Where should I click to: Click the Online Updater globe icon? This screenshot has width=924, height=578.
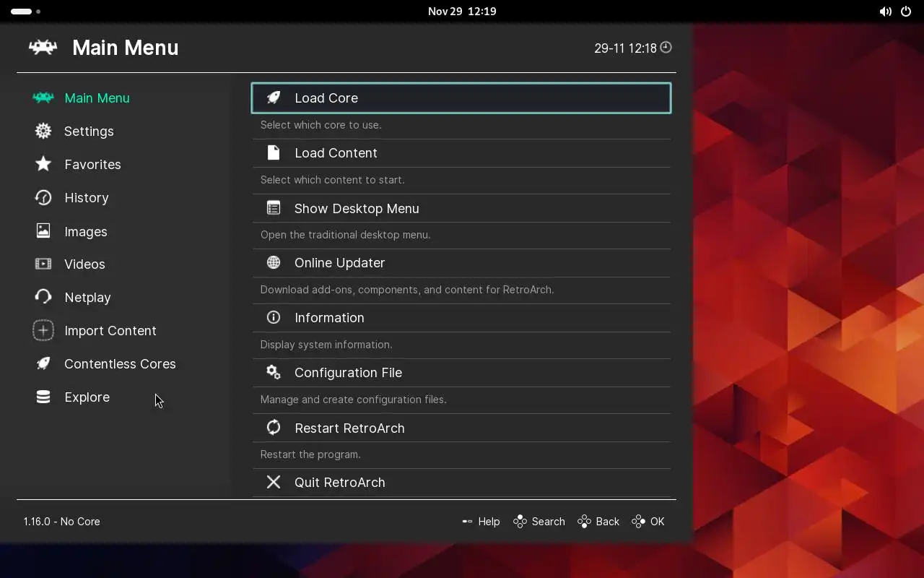274,262
